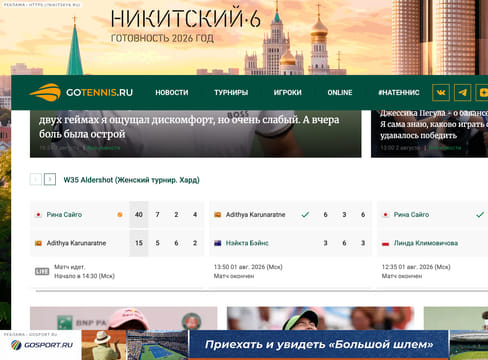The width and height of the screenshot is (488, 360).
Task: Click Japan flag next to Рина Сайго in live match
Action: (38, 215)
